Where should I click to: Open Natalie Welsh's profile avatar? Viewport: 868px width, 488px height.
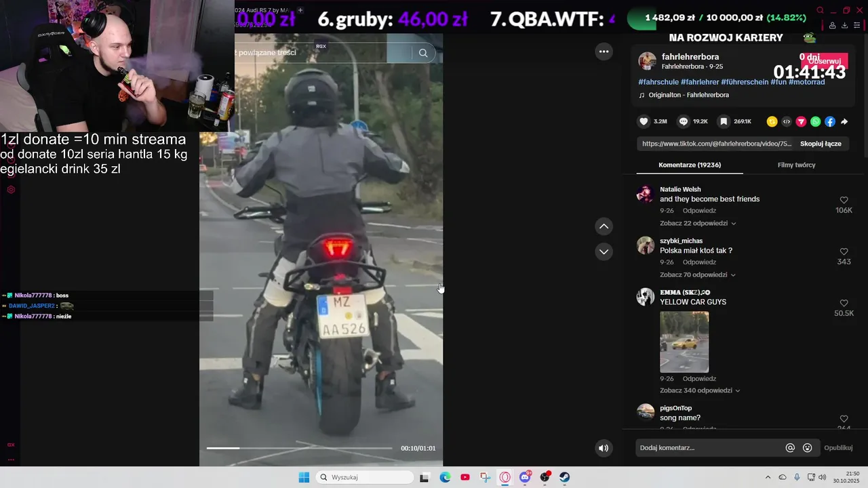[646, 194]
